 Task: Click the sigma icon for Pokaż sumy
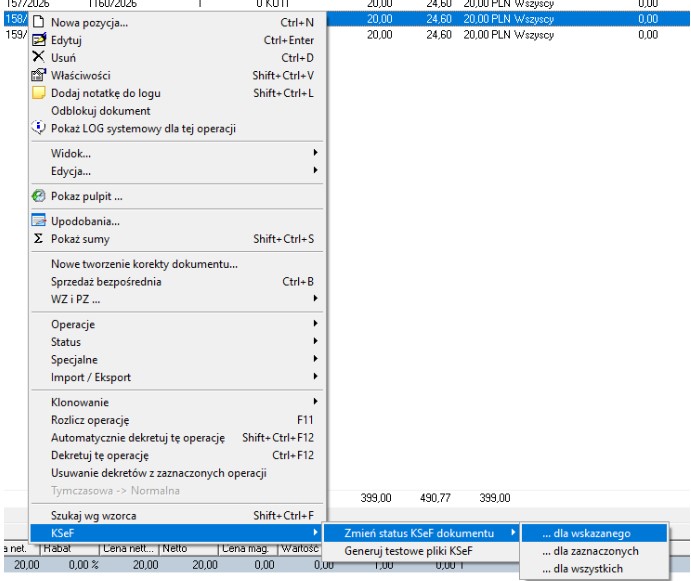[39, 239]
